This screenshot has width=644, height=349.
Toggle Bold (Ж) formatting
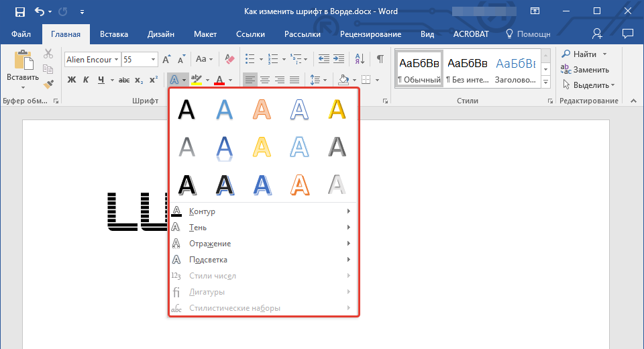click(x=71, y=80)
